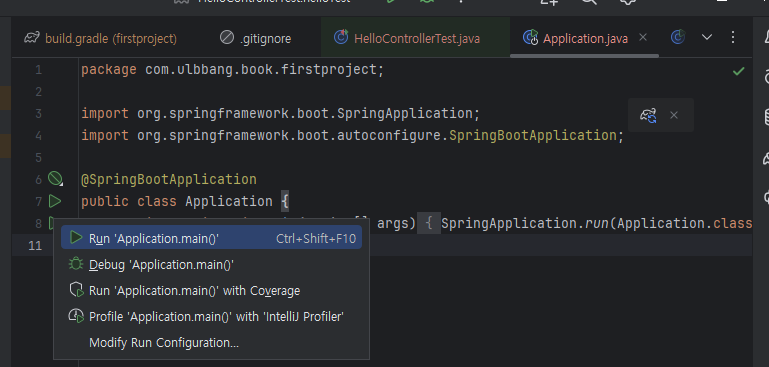Open Modify Run Configuration...
Screen dimensions: 769x367
(211, 342)
